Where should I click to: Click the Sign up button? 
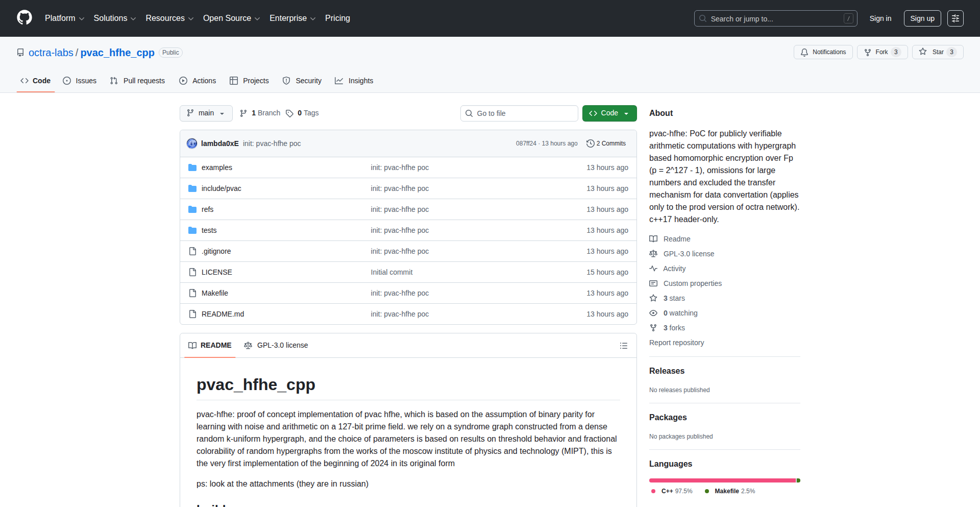point(922,18)
